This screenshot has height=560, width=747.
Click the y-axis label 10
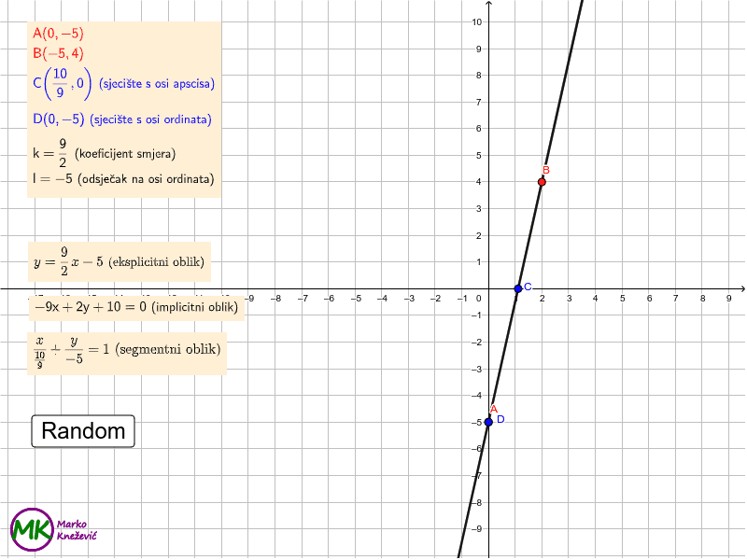477,21
